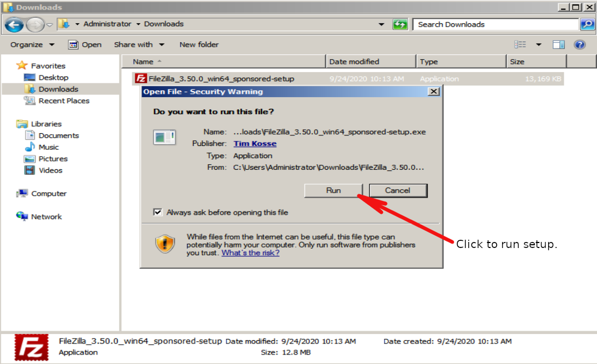Open the recent pages dropdown beside Forward
This screenshot has width=597, height=364.
click(49, 25)
